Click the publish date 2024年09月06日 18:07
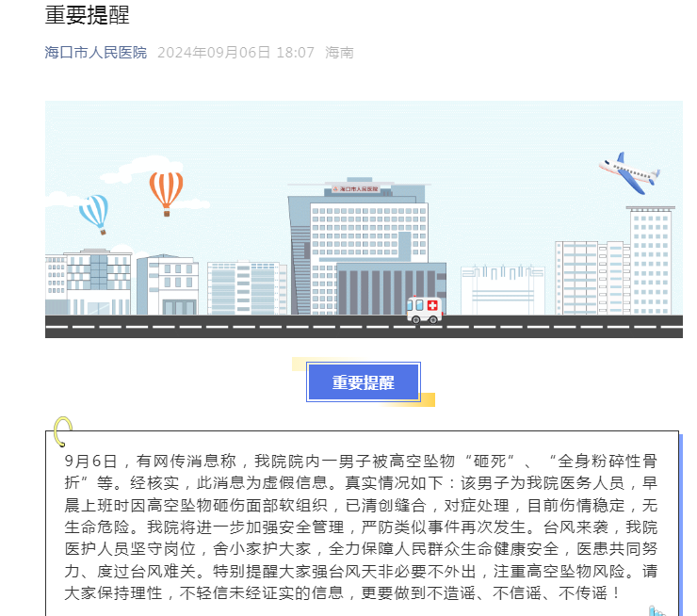The image size is (697, 616). pos(235,53)
